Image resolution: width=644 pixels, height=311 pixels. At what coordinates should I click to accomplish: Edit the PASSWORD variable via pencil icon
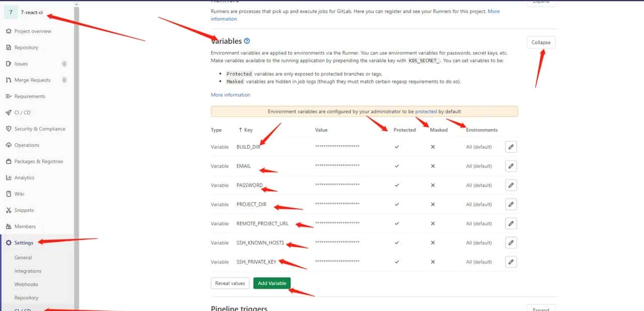click(x=511, y=185)
